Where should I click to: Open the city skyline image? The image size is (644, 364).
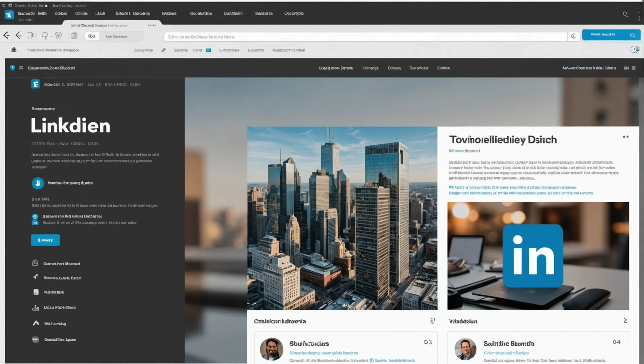pyautogui.click(x=342, y=218)
